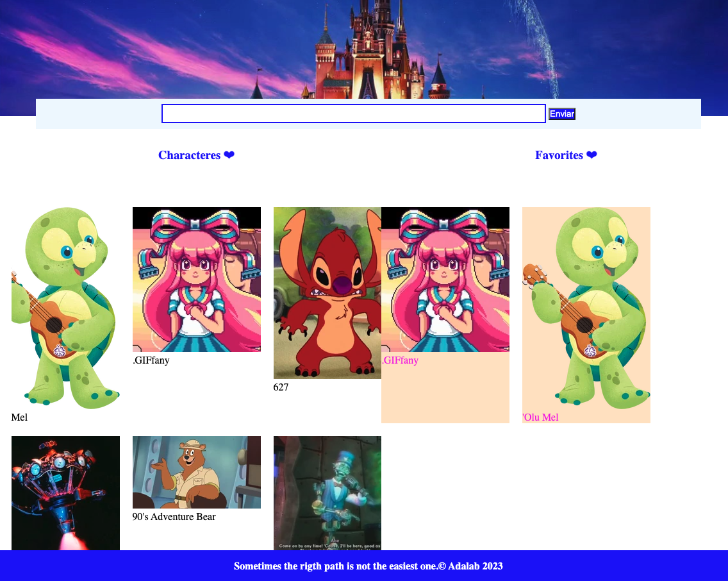The height and width of the screenshot is (581, 728).
Task: Click the heart icon next to Favorites
Action: [591, 155]
